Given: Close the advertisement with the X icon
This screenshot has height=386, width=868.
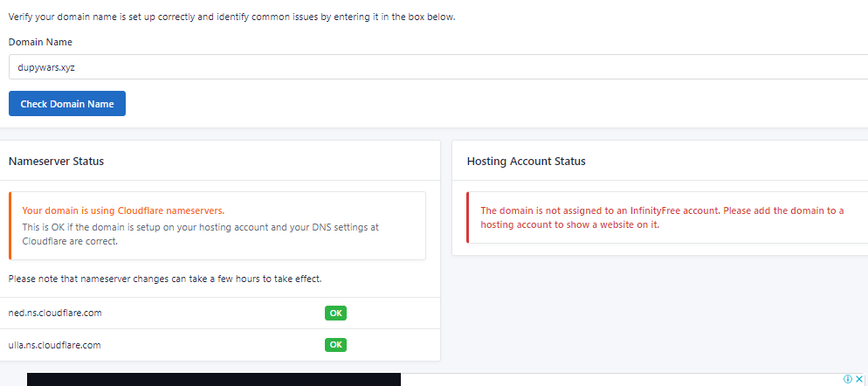Looking at the screenshot, I should pos(859,379).
